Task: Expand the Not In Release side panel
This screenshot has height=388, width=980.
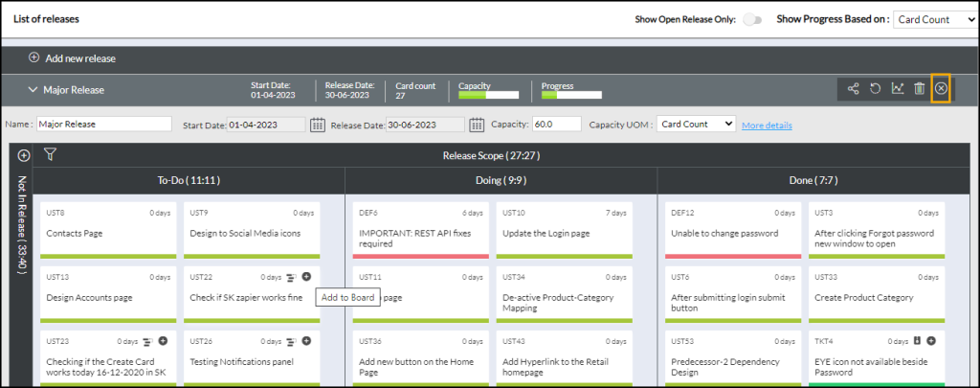Action: click(x=22, y=226)
